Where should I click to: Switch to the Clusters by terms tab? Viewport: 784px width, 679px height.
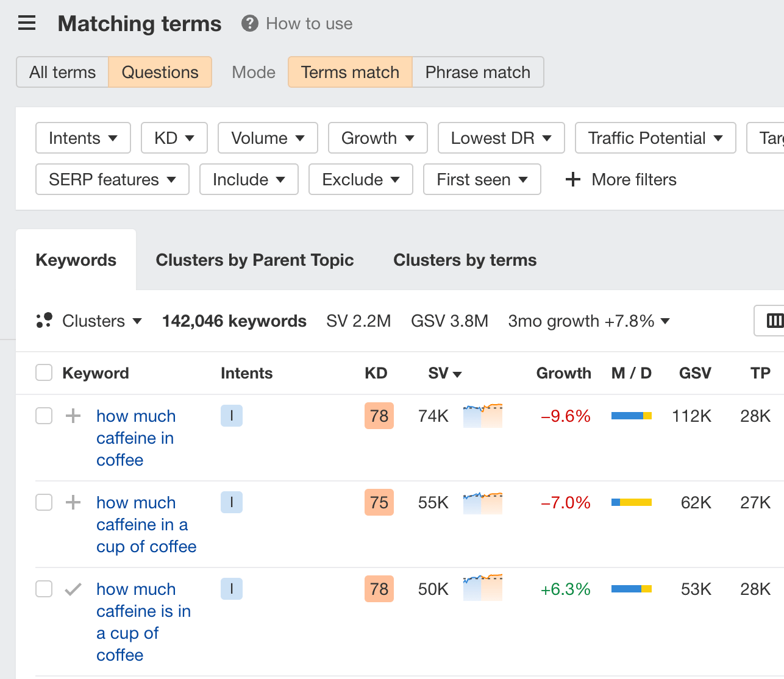465,260
